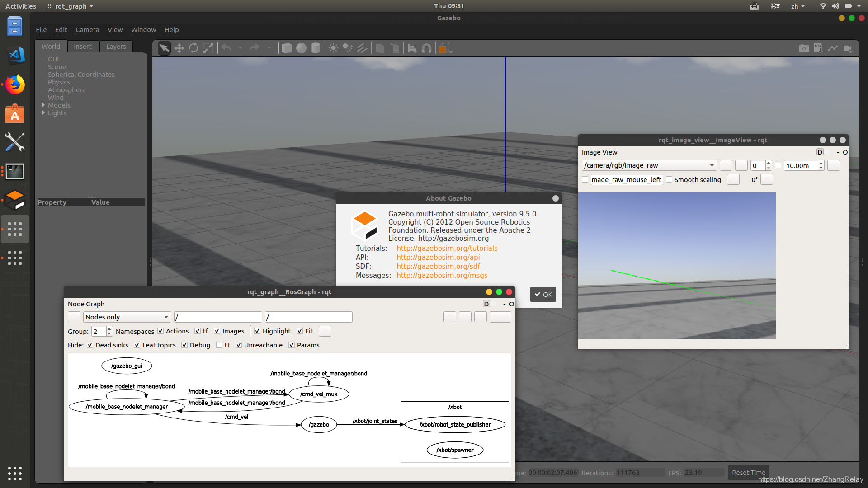Image resolution: width=868 pixels, height=488 pixels.
Task: Switch to the Insert tab
Action: coord(83,47)
